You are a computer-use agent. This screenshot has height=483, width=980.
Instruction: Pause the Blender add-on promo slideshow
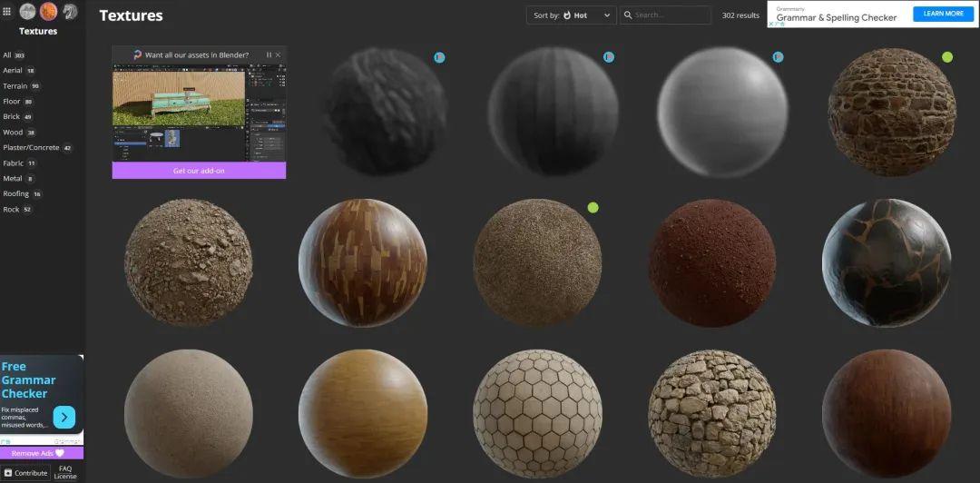click(269, 55)
